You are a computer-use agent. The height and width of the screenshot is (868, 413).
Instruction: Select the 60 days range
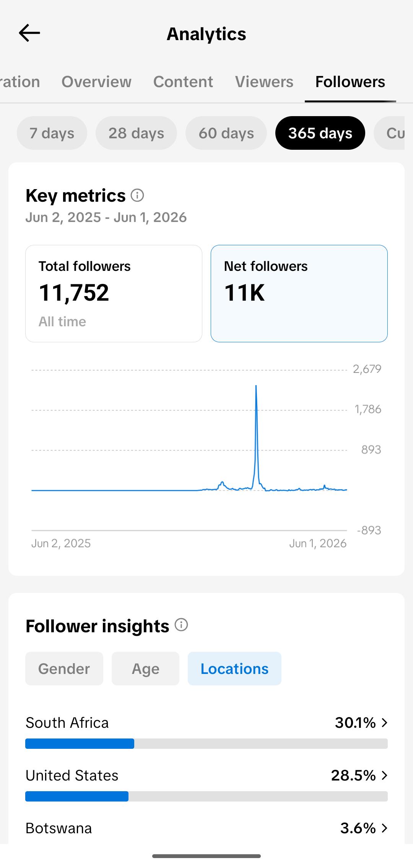coord(226,133)
